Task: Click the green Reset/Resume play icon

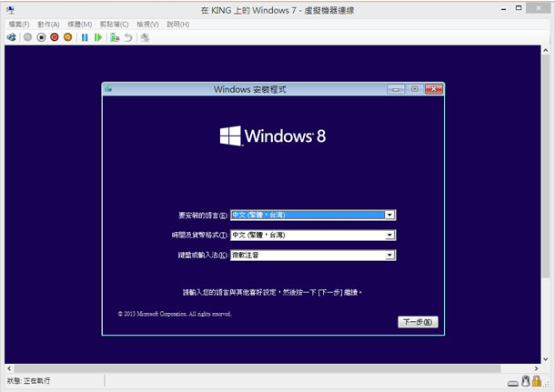Action: tap(98, 37)
